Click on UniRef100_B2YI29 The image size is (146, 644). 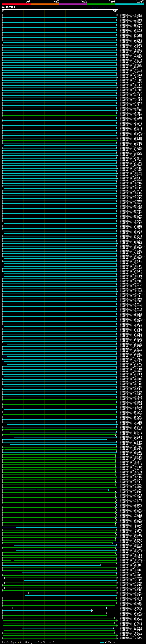pyautogui.click(x=131, y=93)
